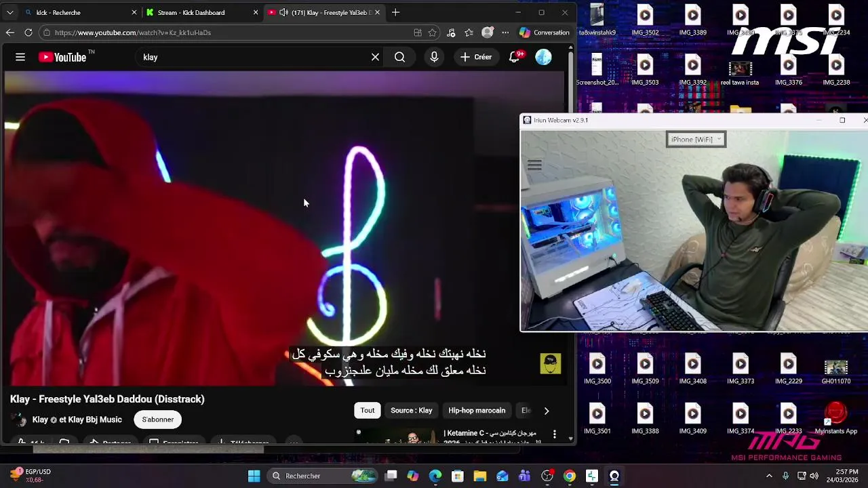Viewport: 868px width, 488px height.
Task: Open Microsoft Store from the taskbar
Action: coord(458,476)
